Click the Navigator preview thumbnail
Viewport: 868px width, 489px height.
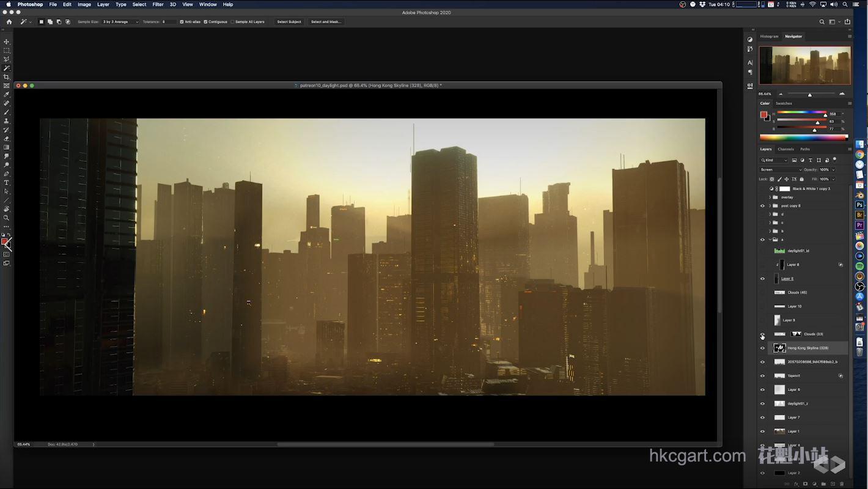(x=805, y=65)
